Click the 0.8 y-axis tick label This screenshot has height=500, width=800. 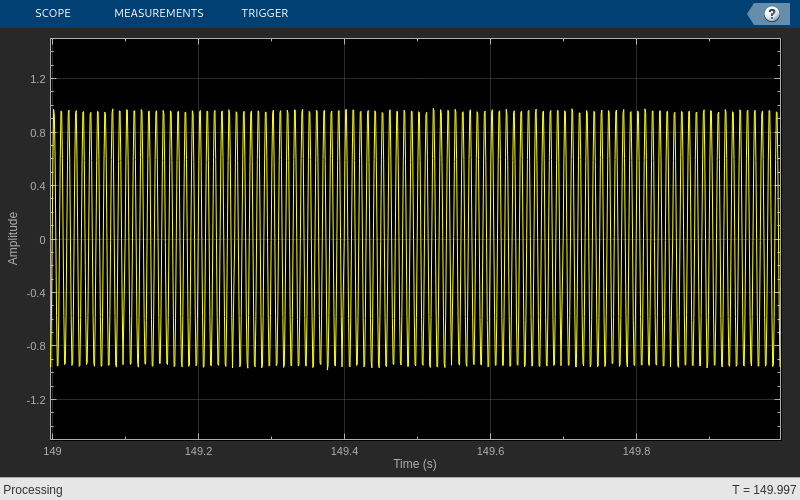[x=38, y=133]
